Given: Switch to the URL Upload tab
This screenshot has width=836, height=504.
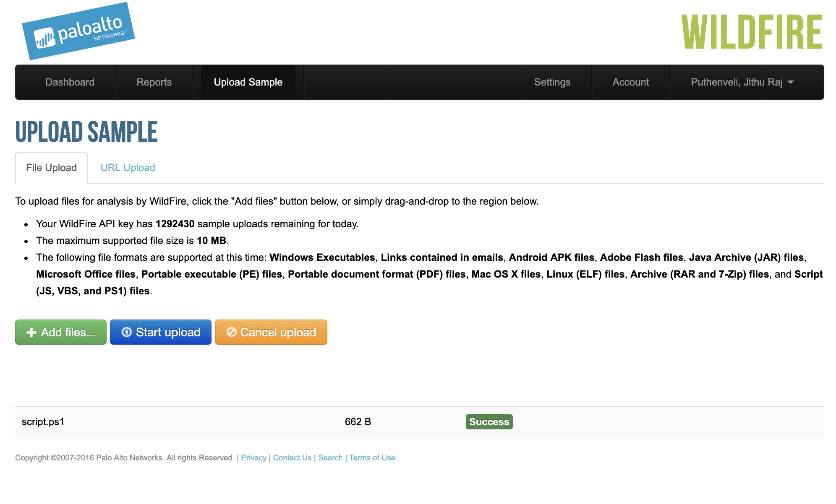Looking at the screenshot, I should coord(128,167).
